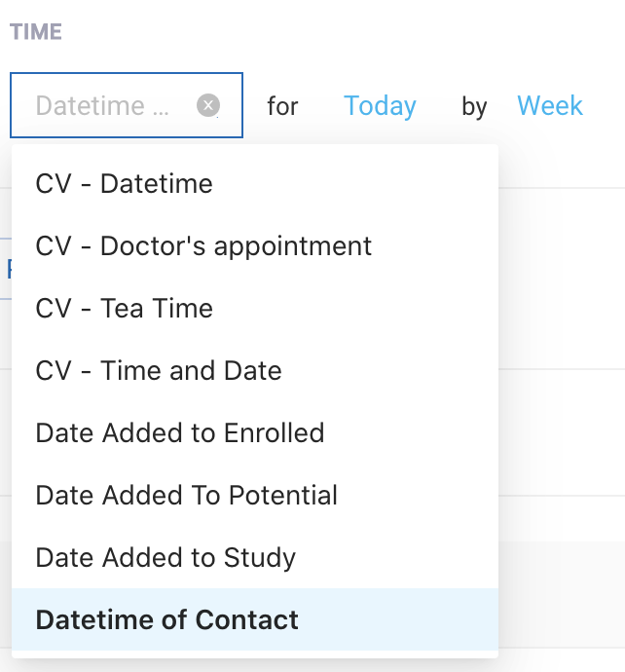625x672 pixels.
Task: Select the first entry in the dropdown list
Action: pos(124,183)
